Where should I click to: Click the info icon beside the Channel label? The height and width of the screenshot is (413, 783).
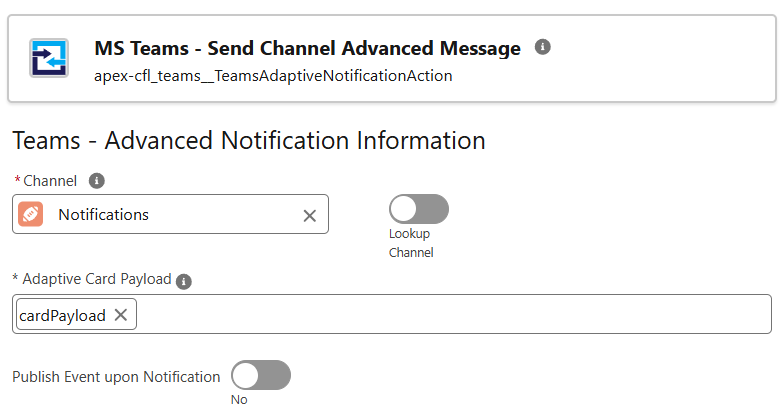coord(96,181)
